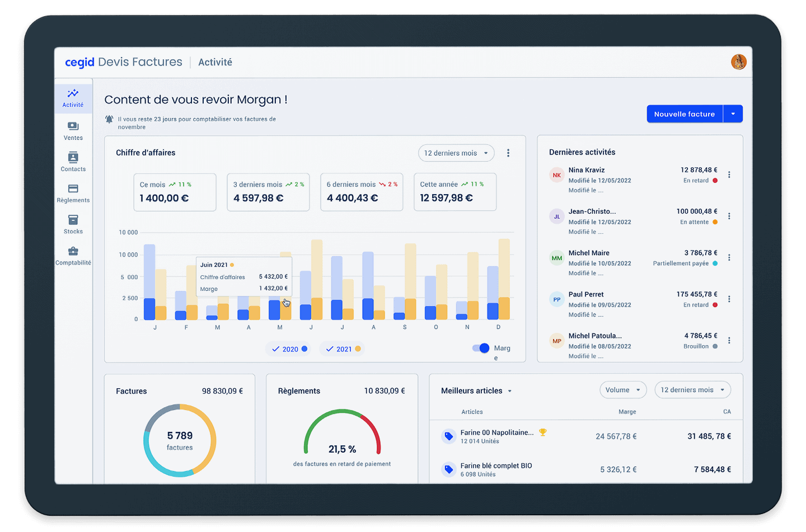
Task: Click the Nouvelle facture button
Action: point(684,114)
